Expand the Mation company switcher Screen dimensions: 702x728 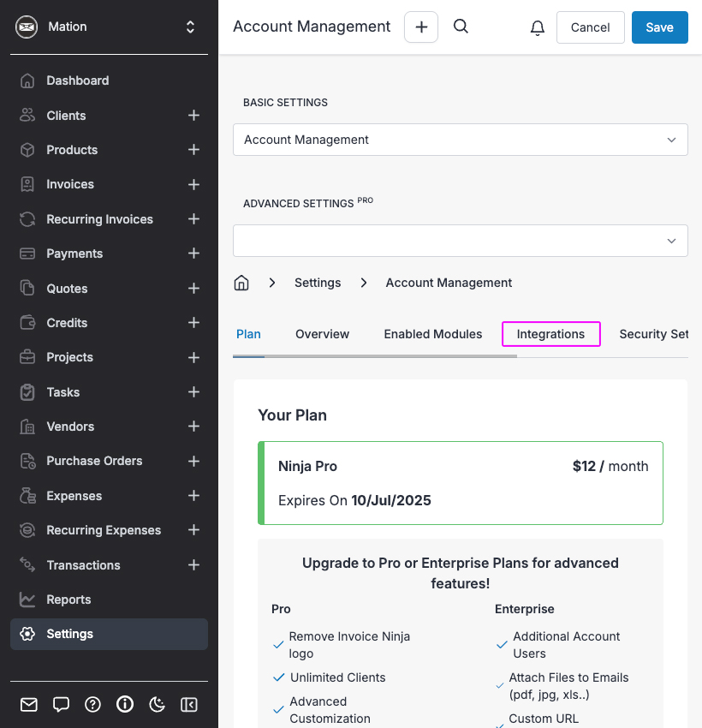coord(190,27)
